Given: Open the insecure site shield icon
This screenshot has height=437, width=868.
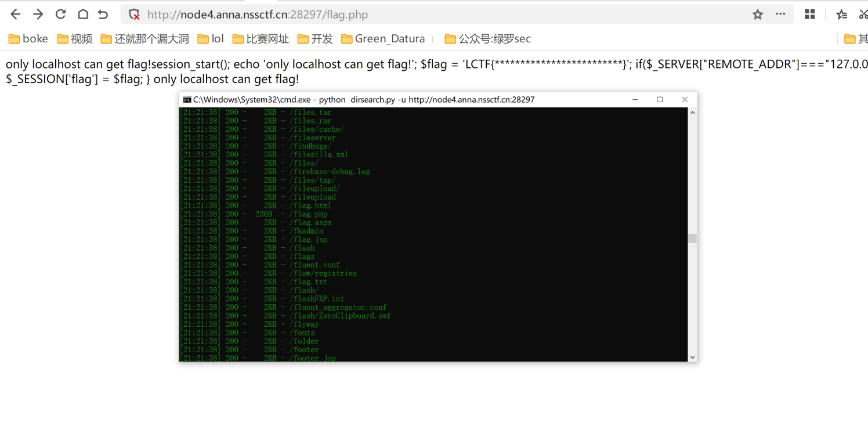Looking at the screenshot, I should click(134, 15).
